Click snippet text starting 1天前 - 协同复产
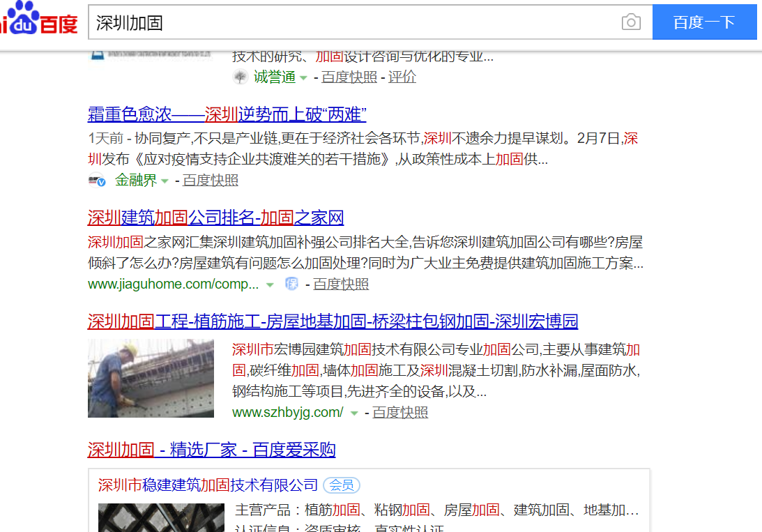The height and width of the screenshot is (532, 762). point(363,149)
